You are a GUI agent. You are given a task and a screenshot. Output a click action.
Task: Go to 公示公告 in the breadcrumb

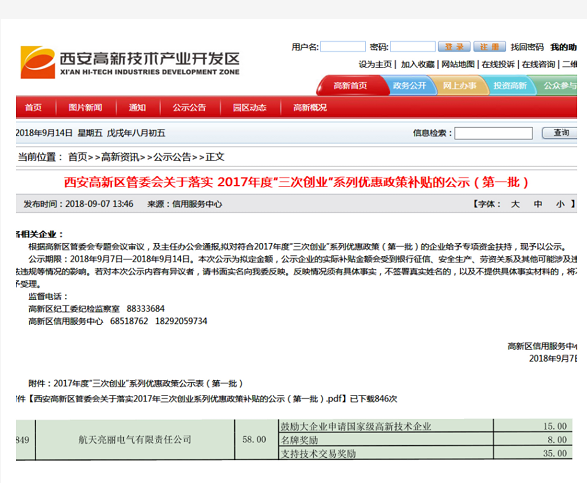[172, 157]
